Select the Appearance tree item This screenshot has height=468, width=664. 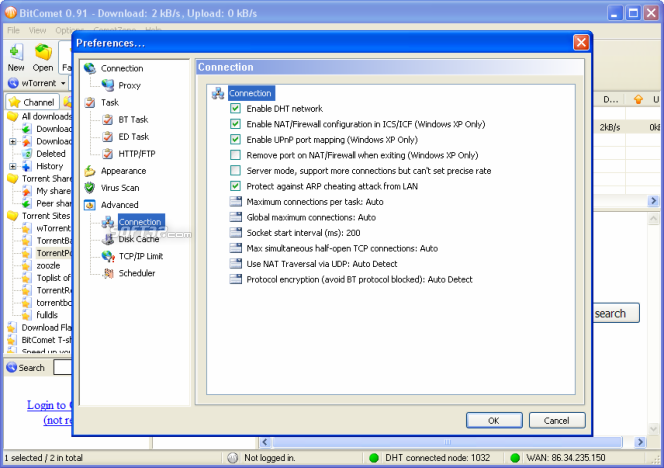tap(123, 171)
